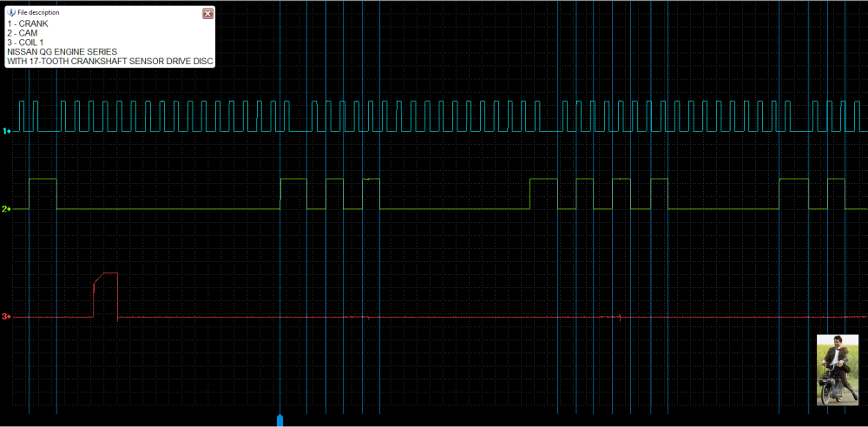This screenshot has width=868, height=427.
Task: Close the File description panel
Action: [207, 13]
